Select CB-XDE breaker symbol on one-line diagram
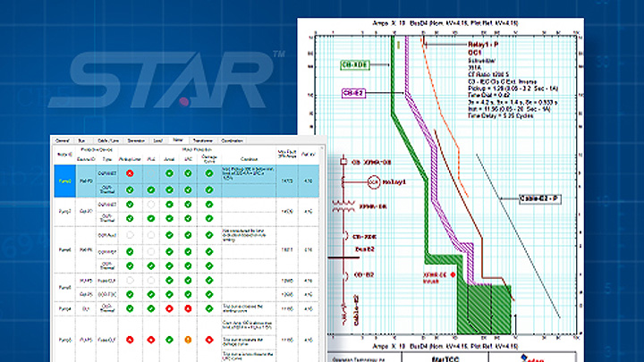The image size is (644, 362). tap(345, 236)
